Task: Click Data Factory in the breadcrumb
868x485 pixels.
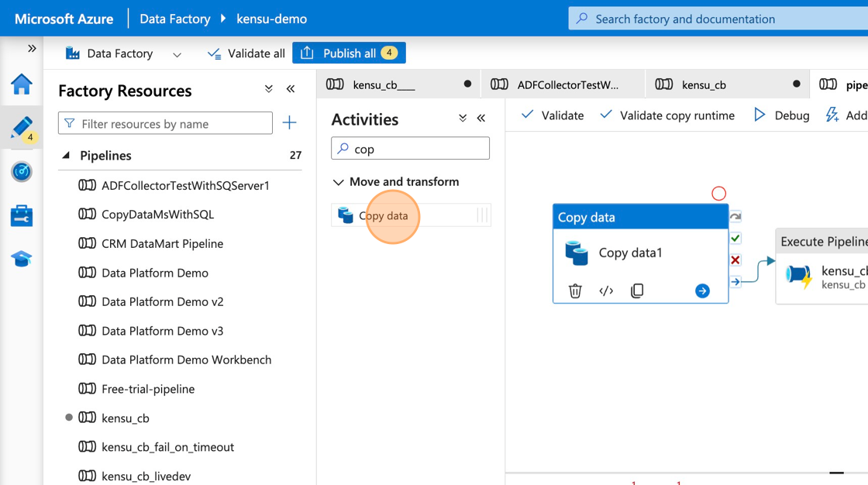Action: pos(175,19)
